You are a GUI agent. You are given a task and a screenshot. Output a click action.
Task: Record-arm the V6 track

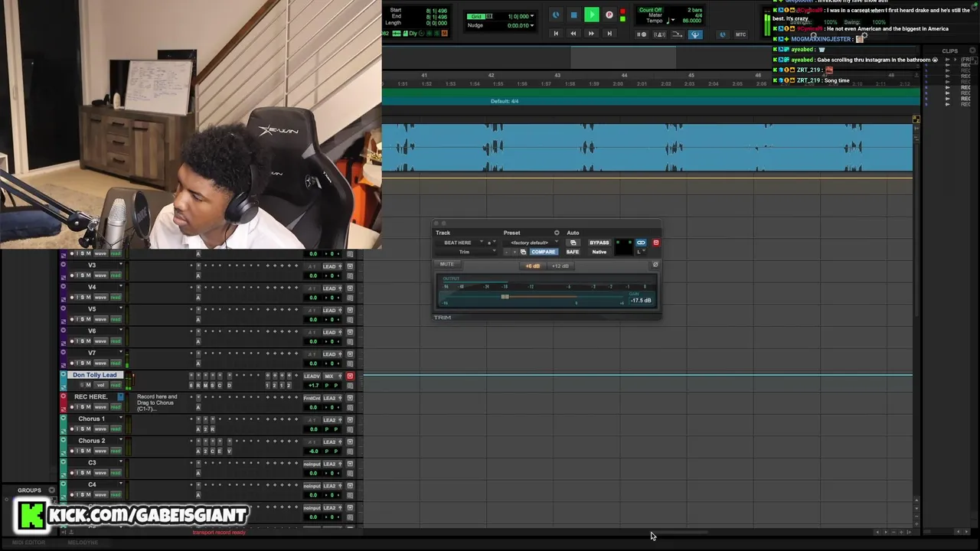[73, 341]
